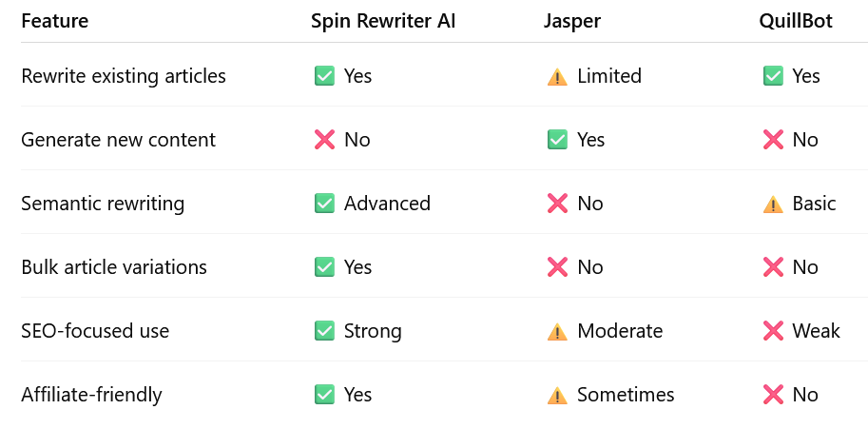Click red X in Jasper Semantic rewriting row
The width and height of the screenshot is (868, 429).
pos(557,204)
